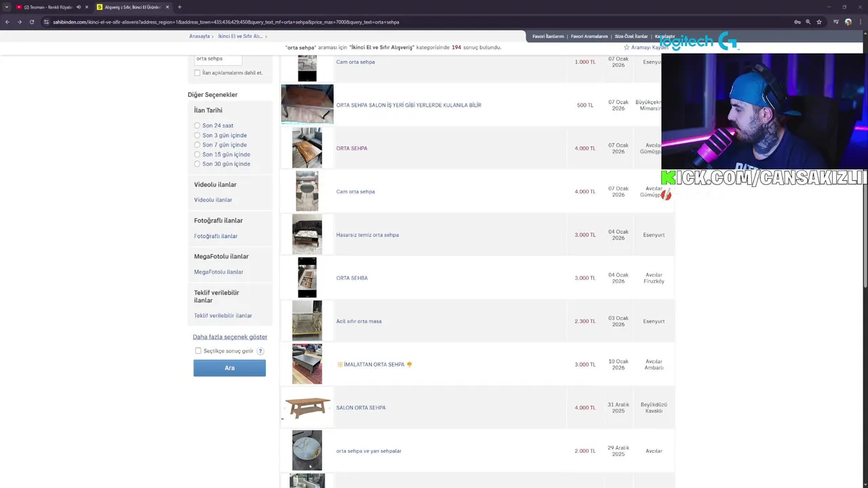Click the Avcılar Firuzköy location cell
868x488 pixels.
654,278
